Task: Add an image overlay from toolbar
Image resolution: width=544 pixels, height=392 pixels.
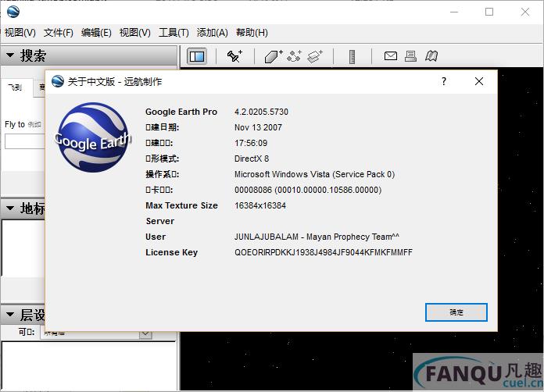Action: pos(315,56)
